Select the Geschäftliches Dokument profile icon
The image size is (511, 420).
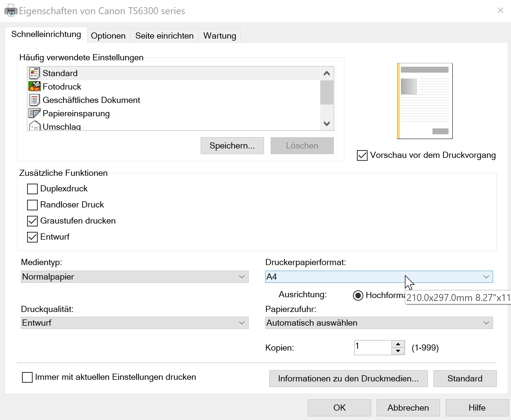[34, 100]
